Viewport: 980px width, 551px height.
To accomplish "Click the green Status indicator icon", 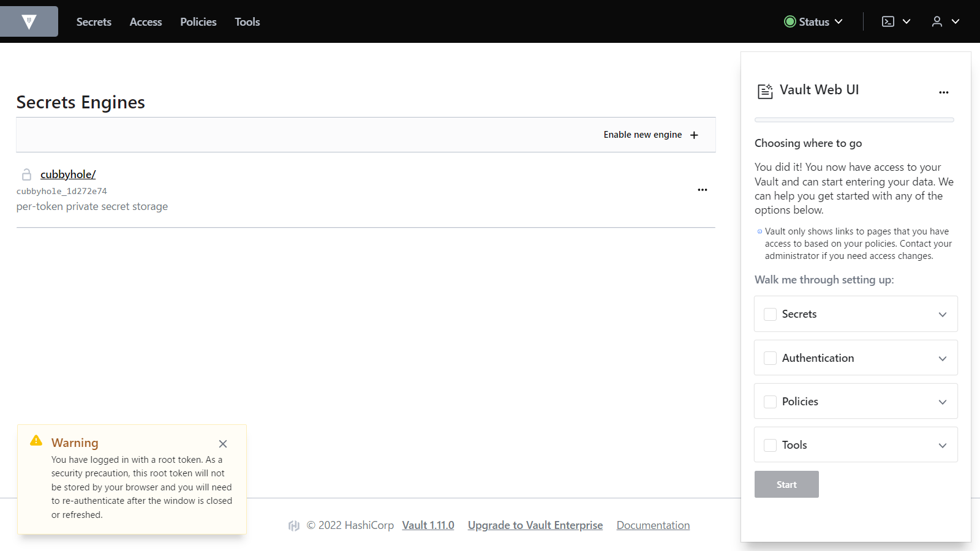I will [x=790, y=21].
